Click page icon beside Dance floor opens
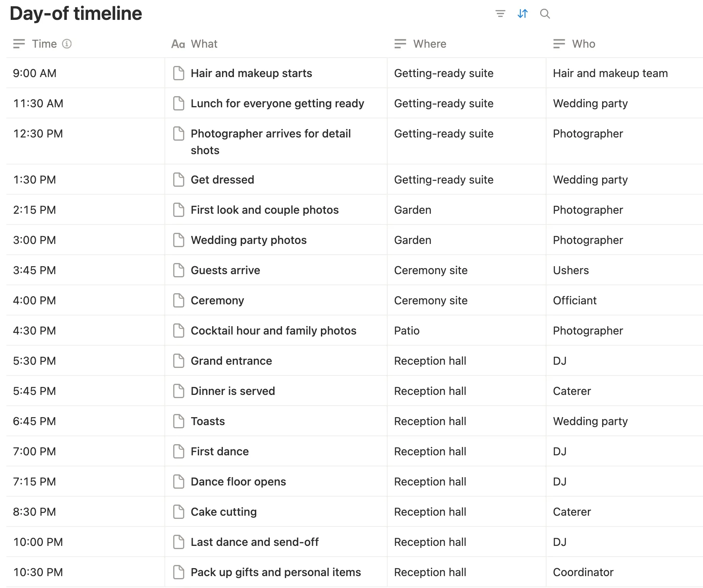Screen dimensions: 703x588 (179, 482)
